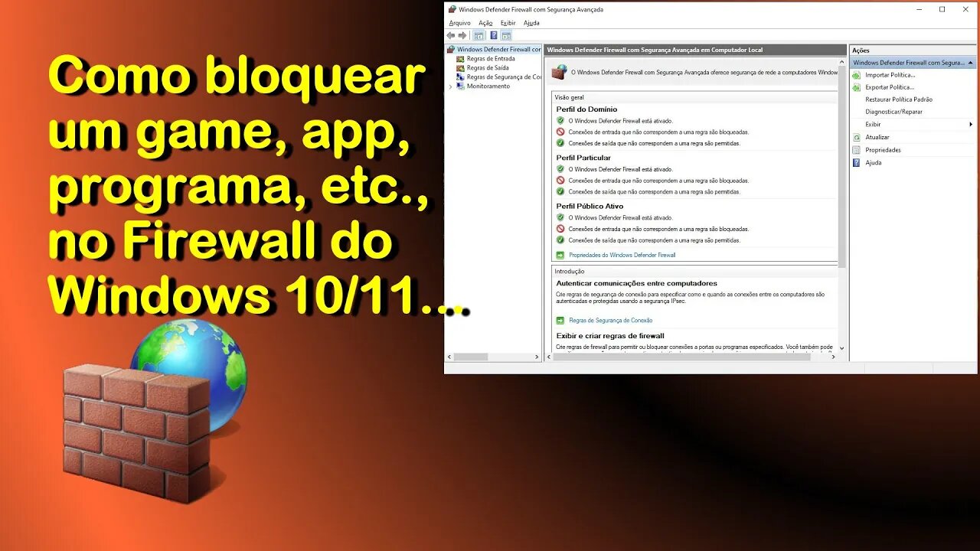Image resolution: width=980 pixels, height=551 pixels.
Task: Collapse the Ações section header arrow
Action: [971, 63]
